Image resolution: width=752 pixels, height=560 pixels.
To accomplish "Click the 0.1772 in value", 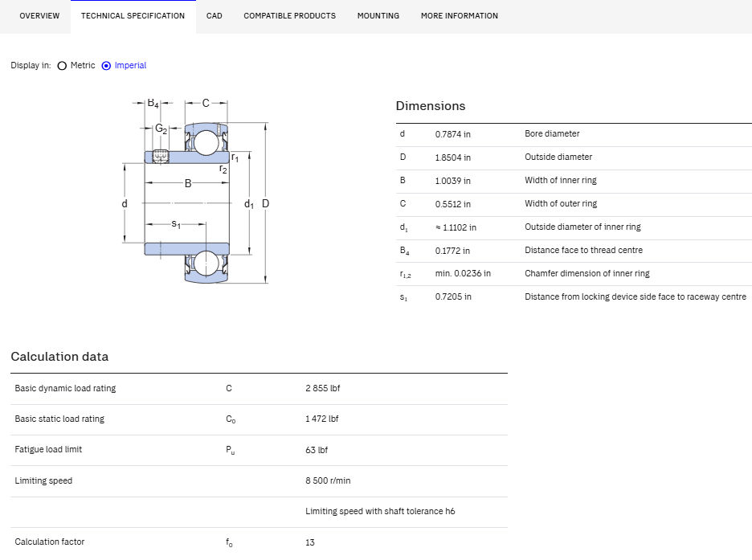I will (x=452, y=251).
